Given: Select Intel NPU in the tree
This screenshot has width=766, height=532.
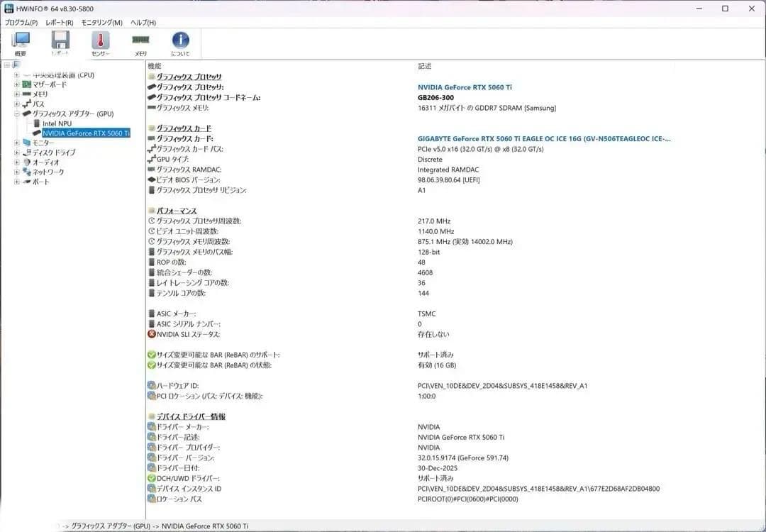Looking at the screenshot, I should 57,123.
